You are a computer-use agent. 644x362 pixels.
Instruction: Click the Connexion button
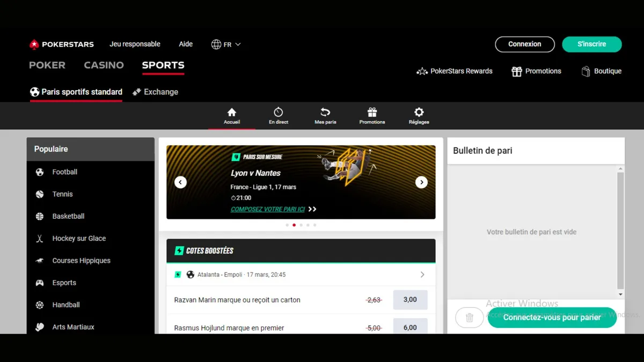pos(524,45)
